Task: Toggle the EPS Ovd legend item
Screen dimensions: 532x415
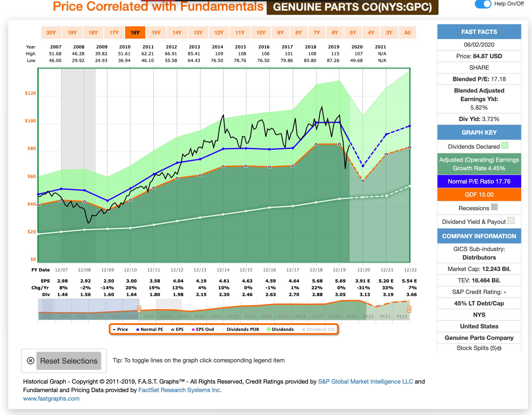Action: coord(203,329)
